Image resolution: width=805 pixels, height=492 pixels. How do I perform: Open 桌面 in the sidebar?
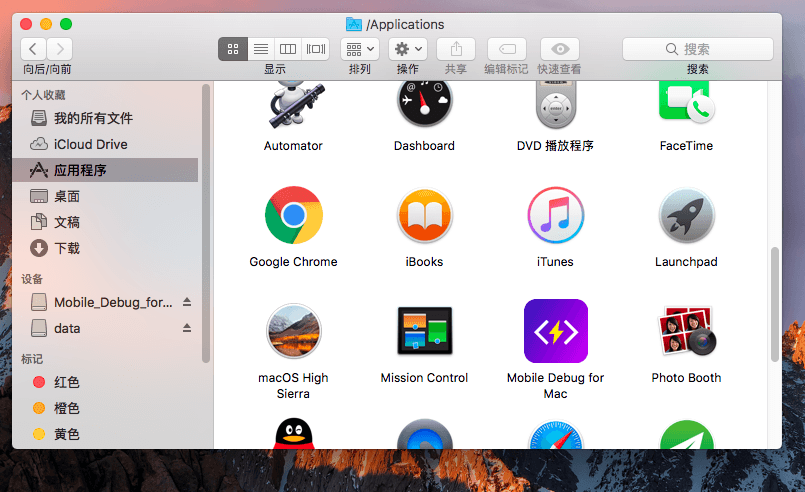coord(105,196)
